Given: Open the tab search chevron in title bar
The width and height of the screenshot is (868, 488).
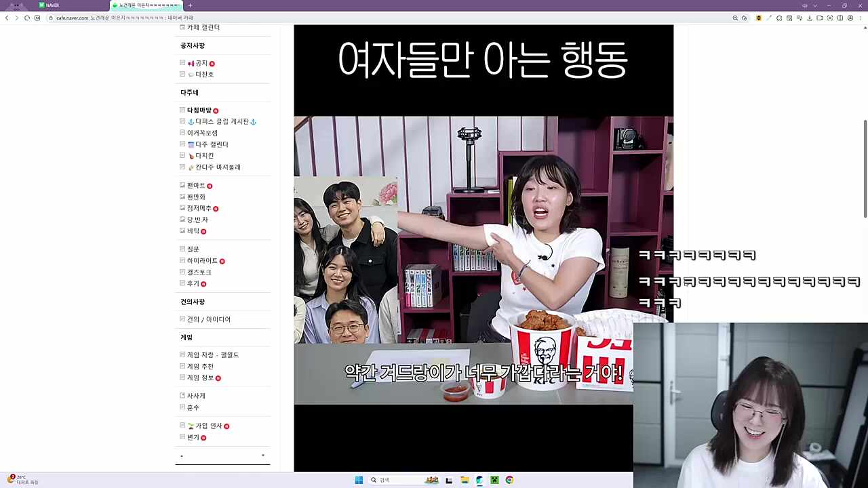Looking at the screenshot, I should point(815,5).
